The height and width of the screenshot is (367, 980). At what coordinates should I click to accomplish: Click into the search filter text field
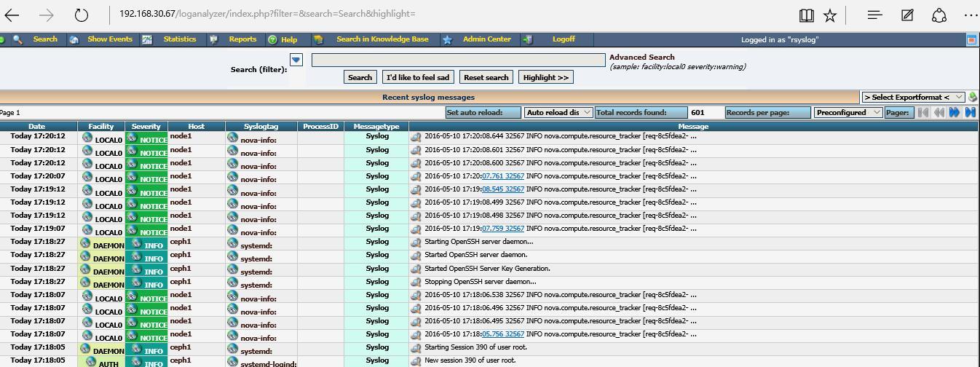pos(459,60)
